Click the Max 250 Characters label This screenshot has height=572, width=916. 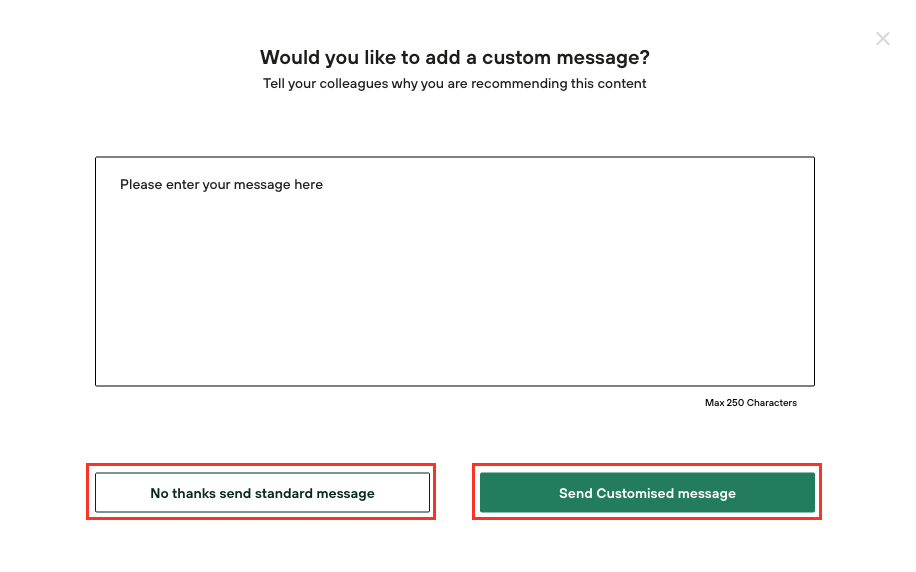pyautogui.click(x=750, y=403)
